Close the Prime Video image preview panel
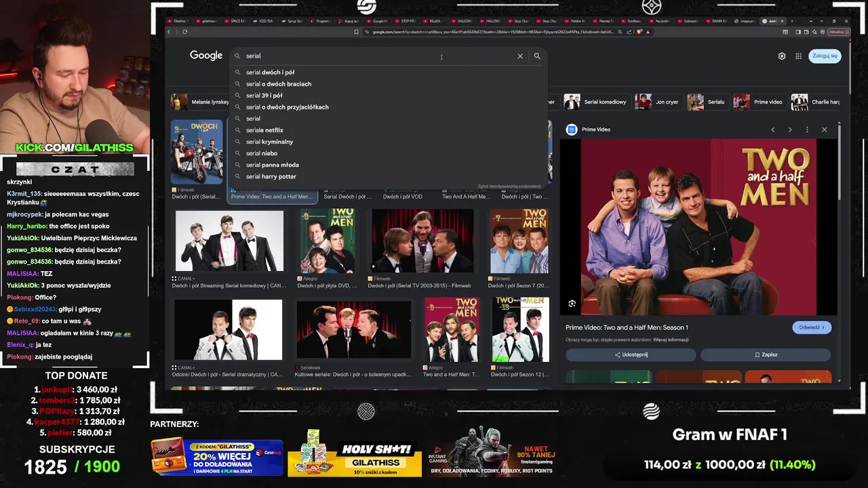 825,129
